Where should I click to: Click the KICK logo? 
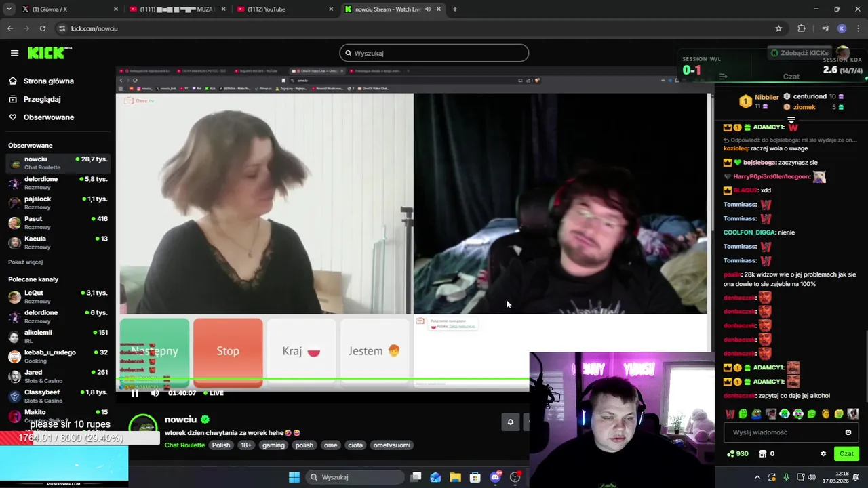tap(50, 53)
